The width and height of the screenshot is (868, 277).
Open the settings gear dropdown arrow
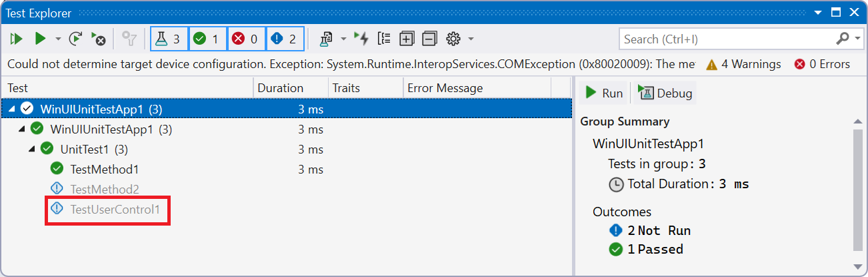tap(471, 39)
